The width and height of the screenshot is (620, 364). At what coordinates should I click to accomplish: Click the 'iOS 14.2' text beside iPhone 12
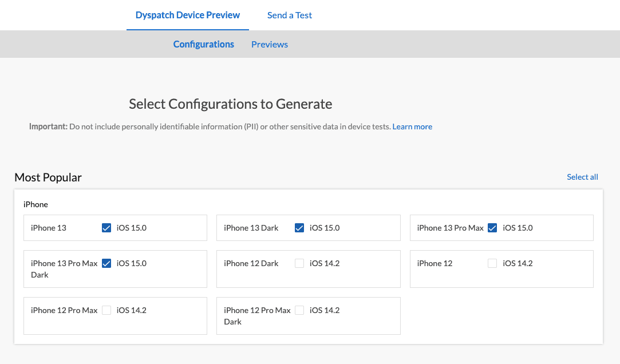(518, 263)
